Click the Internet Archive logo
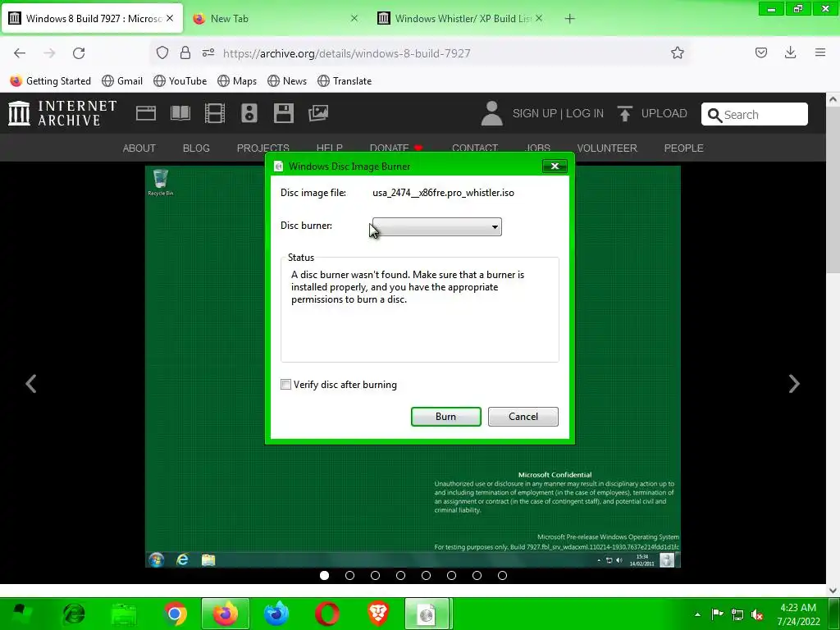This screenshot has height=630, width=840. point(62,113)
